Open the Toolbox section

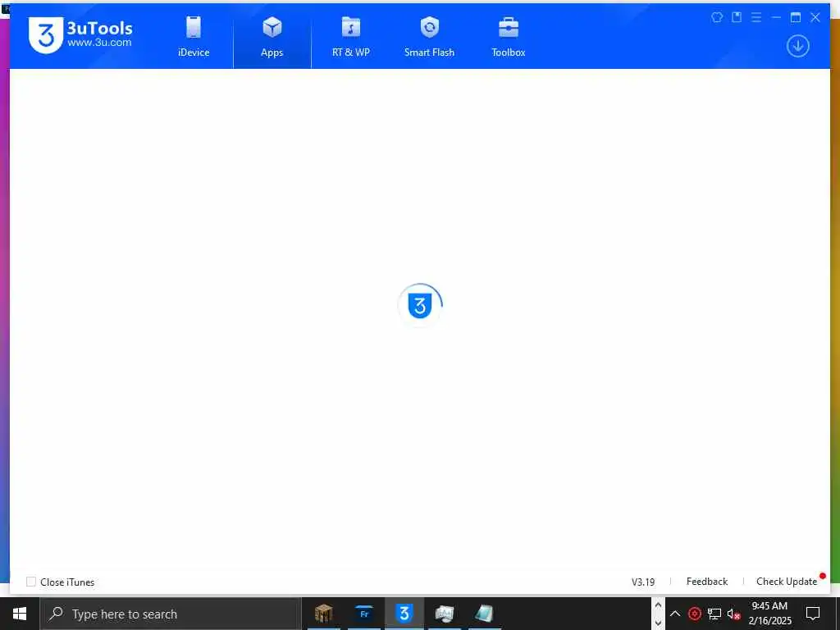click(509, 37)
